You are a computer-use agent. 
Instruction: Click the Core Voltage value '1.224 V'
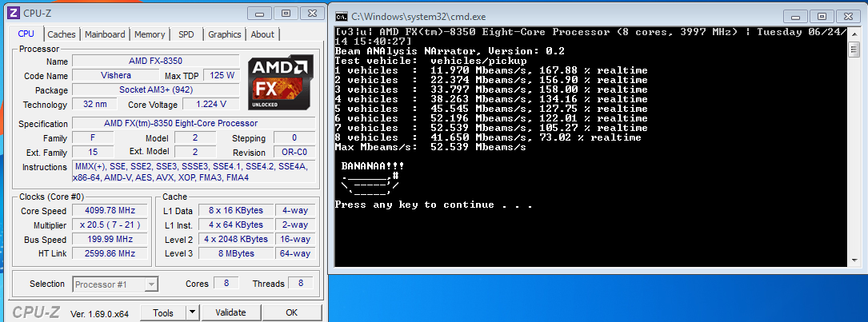[210, 104]
